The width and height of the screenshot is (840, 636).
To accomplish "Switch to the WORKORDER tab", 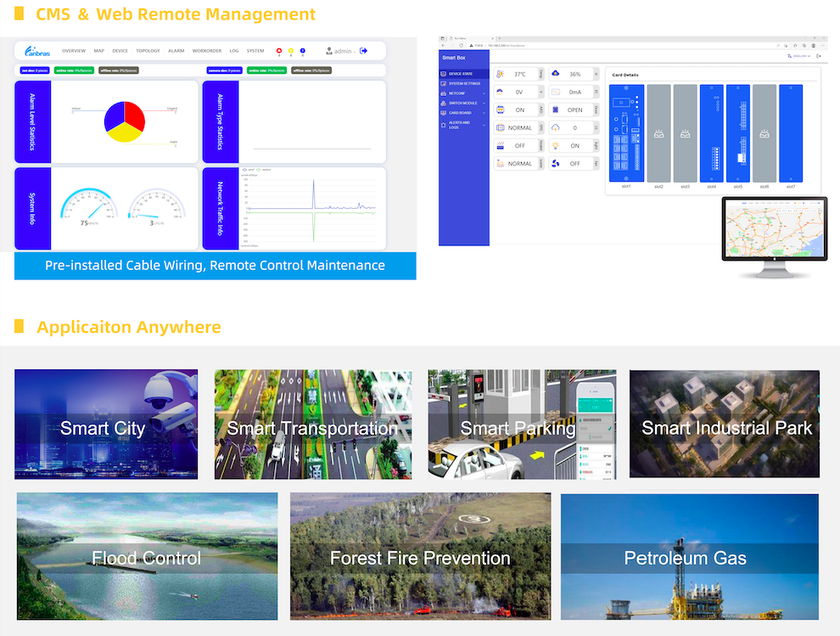I will pos(206,50).
